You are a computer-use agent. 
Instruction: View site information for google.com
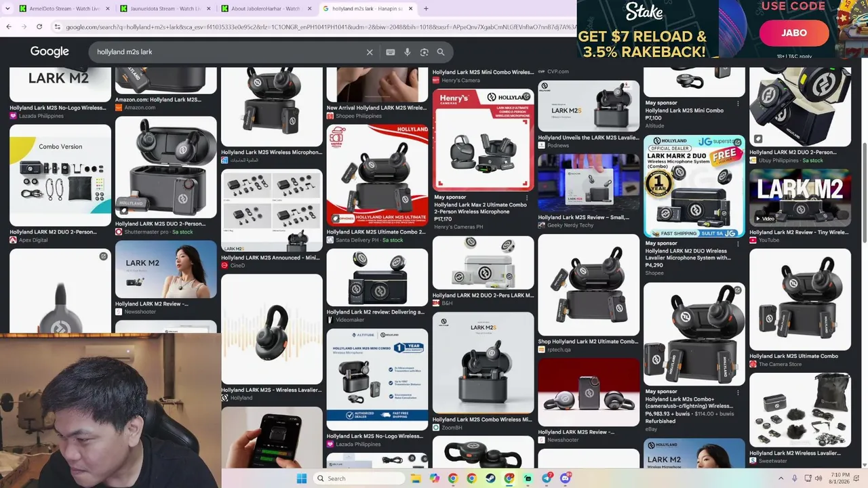tap(58, 27)
